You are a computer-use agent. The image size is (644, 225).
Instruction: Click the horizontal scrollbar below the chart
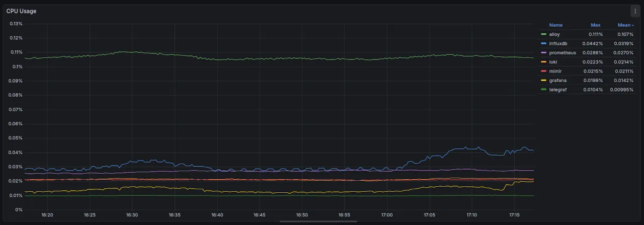pyautogui.click(x=318, y=221)
